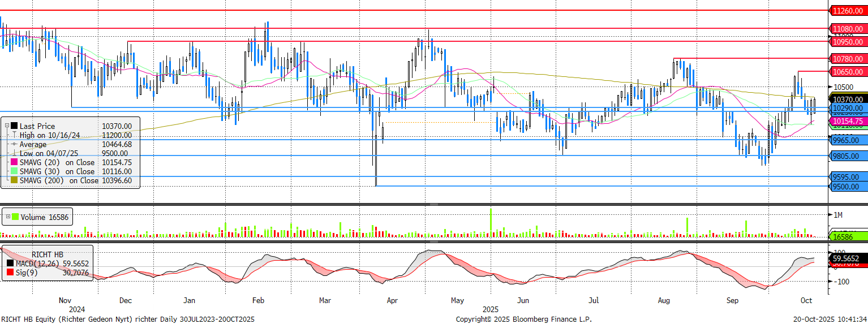This screenshot has height=324, width=868.
Task: Click the black Last Price swatch
Action: 14,126
